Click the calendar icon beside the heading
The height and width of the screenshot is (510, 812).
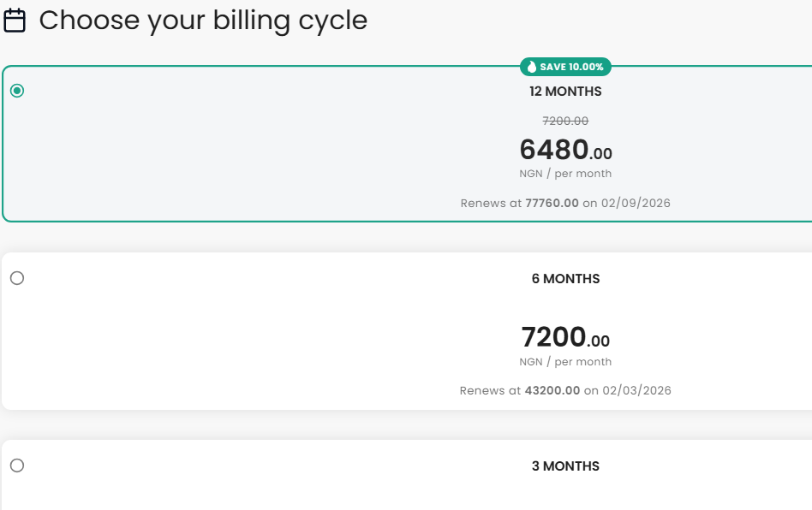(x=15, y=20)
